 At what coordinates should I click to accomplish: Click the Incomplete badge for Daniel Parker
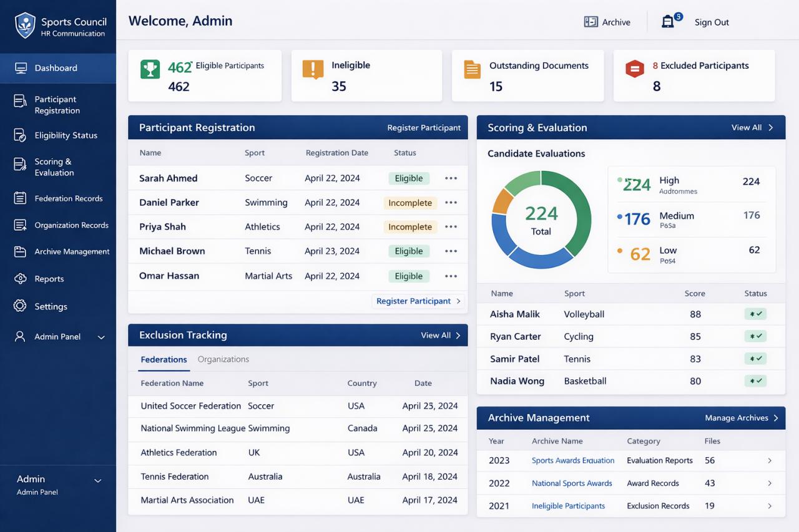point(410,203)
